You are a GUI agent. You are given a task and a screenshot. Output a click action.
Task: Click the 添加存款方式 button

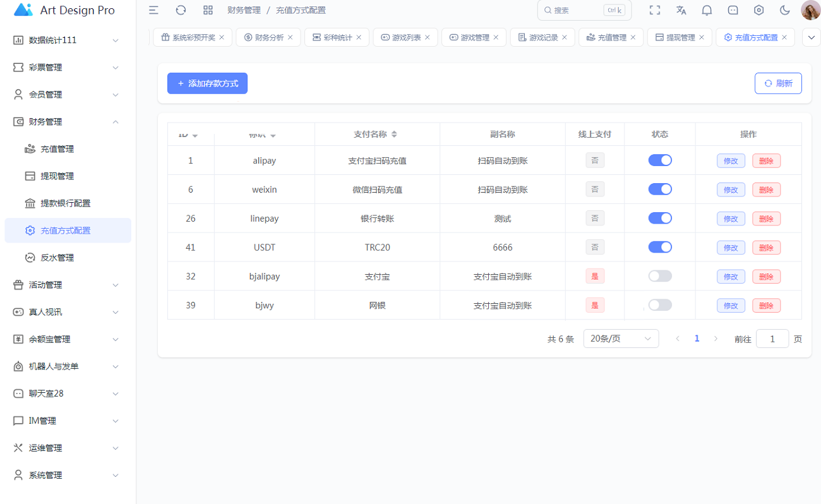207,83
